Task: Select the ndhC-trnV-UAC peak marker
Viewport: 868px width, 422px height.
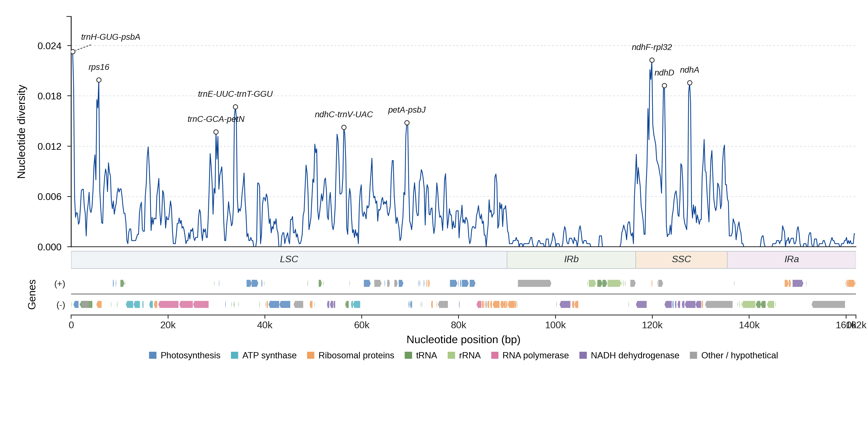Action: pyautogui.click(x=344, y=127)
